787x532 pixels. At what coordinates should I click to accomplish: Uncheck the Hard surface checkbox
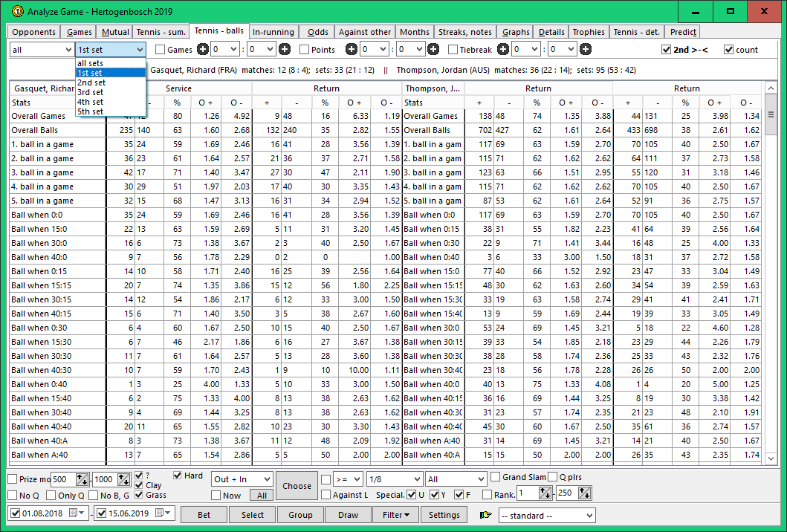[x=178, y=476]
